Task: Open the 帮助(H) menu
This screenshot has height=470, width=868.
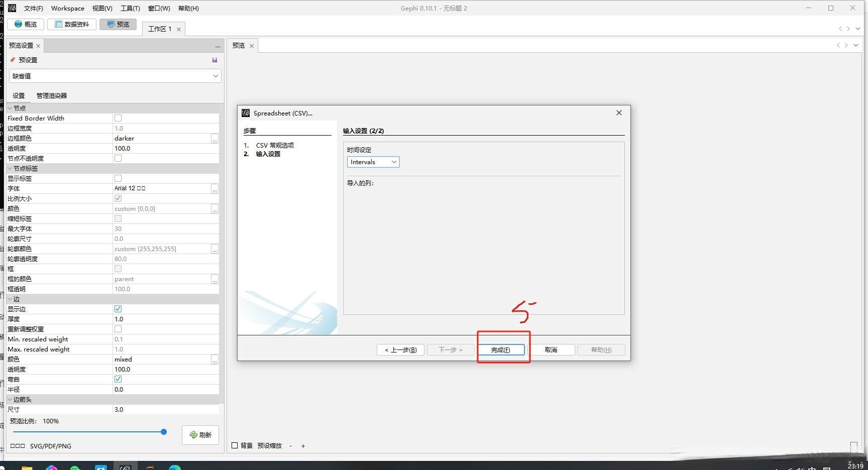Action: tap(188, 8)
